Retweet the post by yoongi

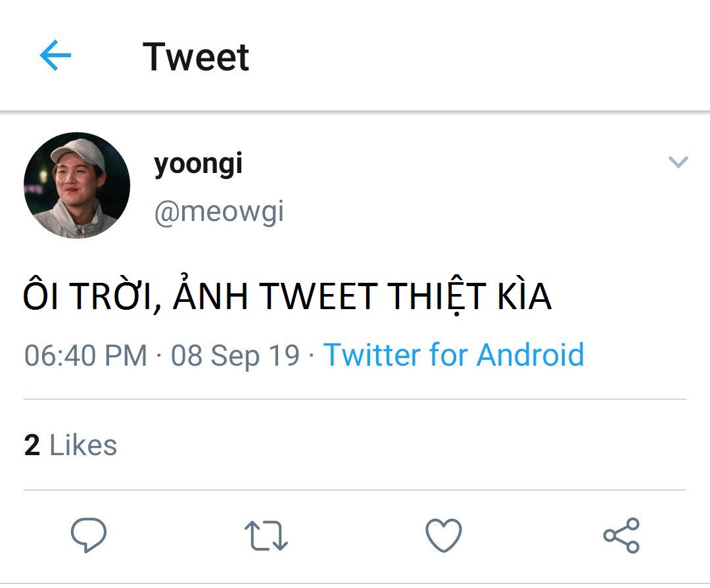(x=266, y=535)
